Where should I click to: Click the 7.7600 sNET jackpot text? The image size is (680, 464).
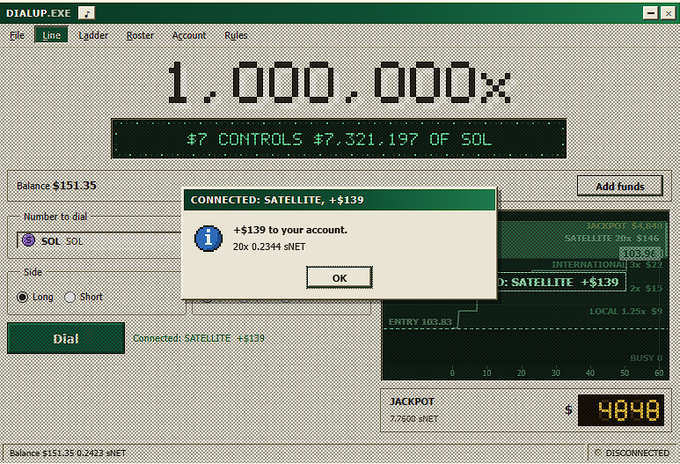[414, 418]
